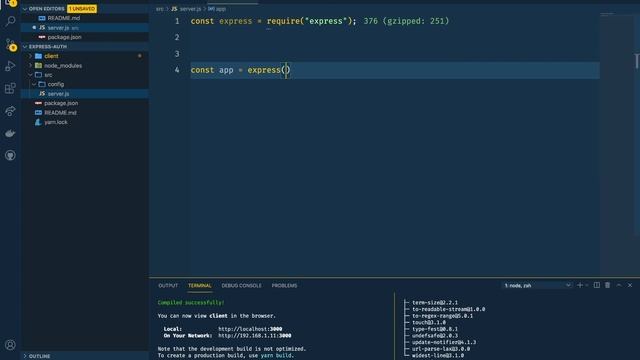Click inside the express() parentheses on line 4
This screenshot has width=640, height=360.
286,70
